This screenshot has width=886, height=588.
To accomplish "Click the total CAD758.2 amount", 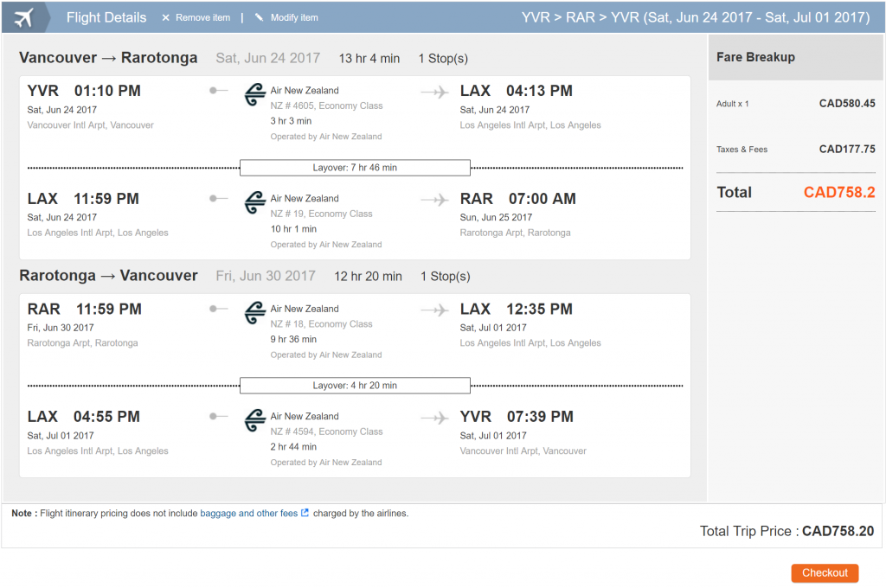I will coord(839,193).
